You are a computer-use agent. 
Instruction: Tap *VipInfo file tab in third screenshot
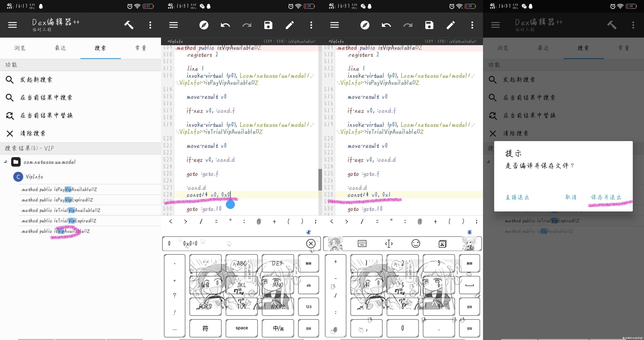(336, 41)
